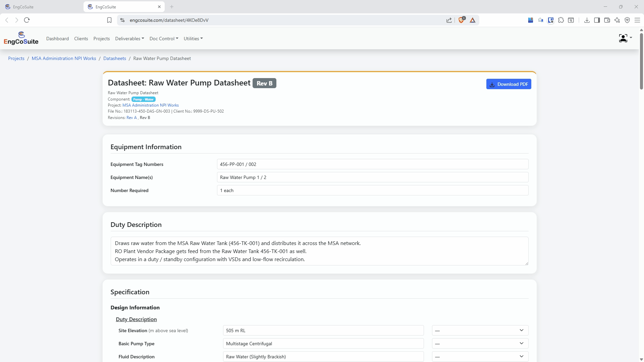Expand the Utilities dropdown menu
Screen dimensions: 644x362
(x=193, y=39)
